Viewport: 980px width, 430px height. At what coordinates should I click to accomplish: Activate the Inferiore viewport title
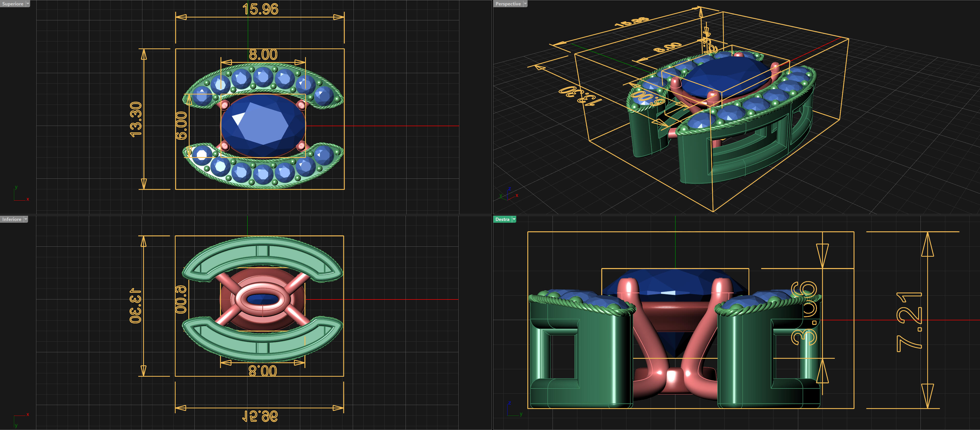point(11,219)
